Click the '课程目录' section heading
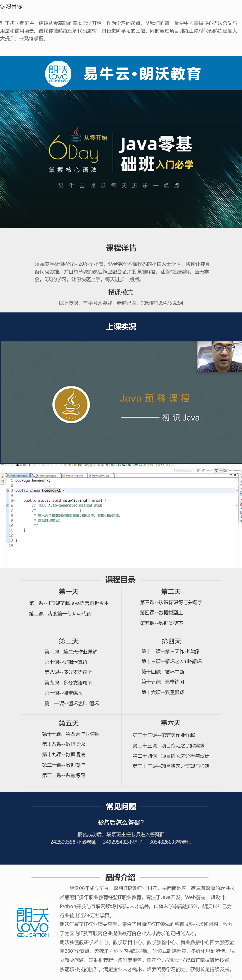Screen dimensions: 242x980 pos(120,580)
